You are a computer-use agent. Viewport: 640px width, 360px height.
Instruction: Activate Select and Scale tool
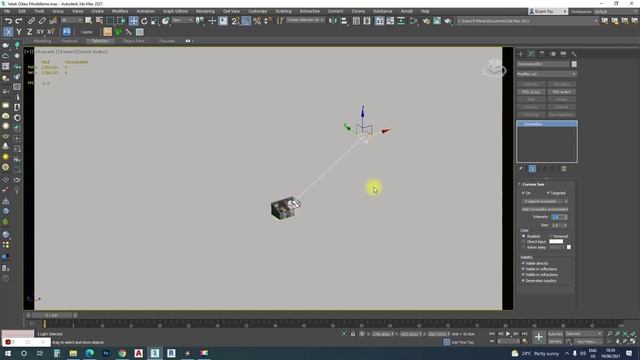(x=155, y=21)
